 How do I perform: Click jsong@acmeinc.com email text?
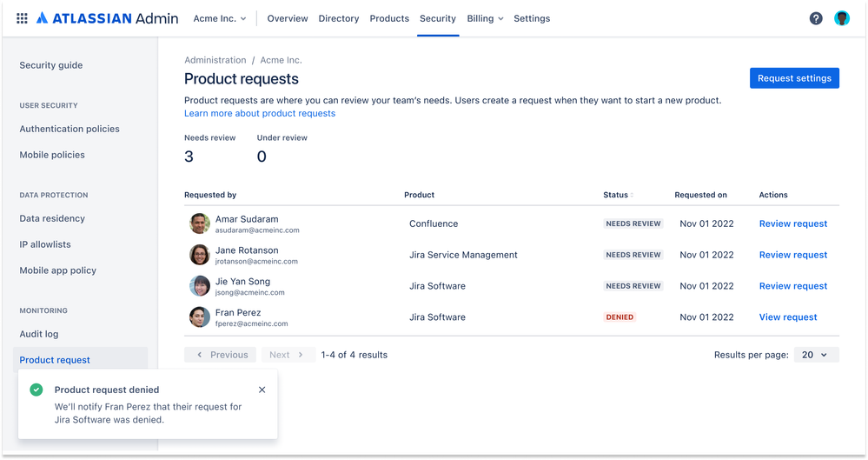click(249, 293)
